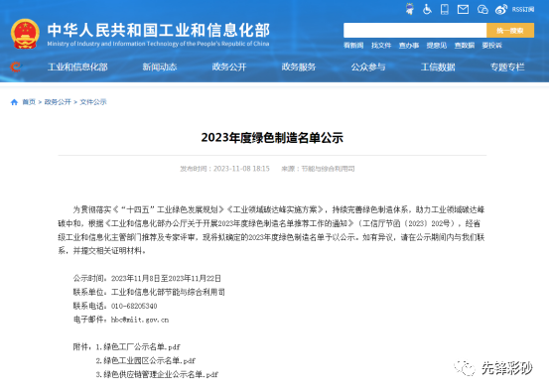This screenshot has height=392, width=550.
Task: Click the WeChat icon in header
Action: point(482,10)
